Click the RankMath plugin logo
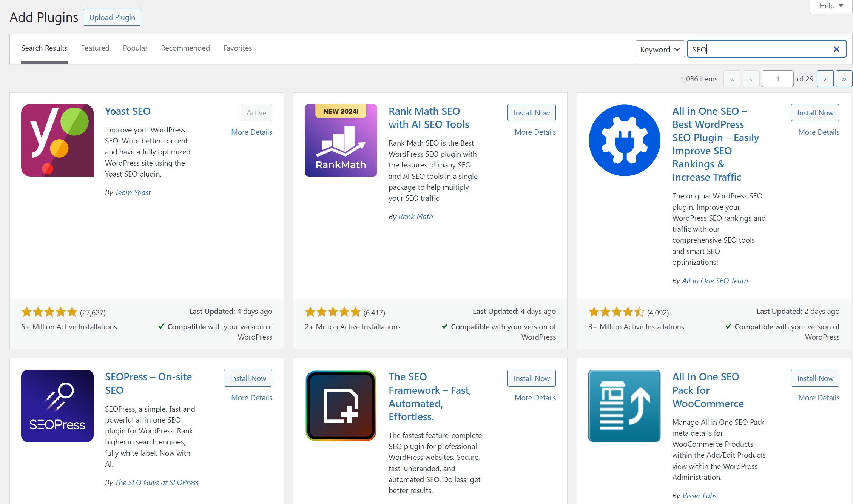This screenshot has height=504, width=853. [x=341, y=140]
